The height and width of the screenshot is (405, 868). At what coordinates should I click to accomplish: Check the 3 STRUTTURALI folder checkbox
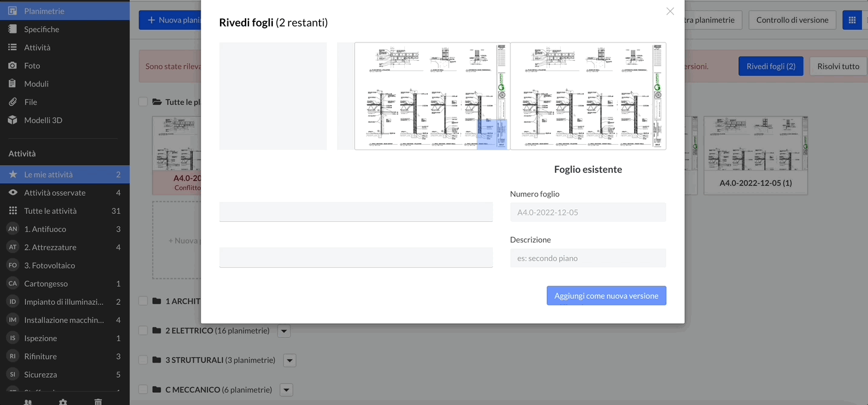pos(143,360)
